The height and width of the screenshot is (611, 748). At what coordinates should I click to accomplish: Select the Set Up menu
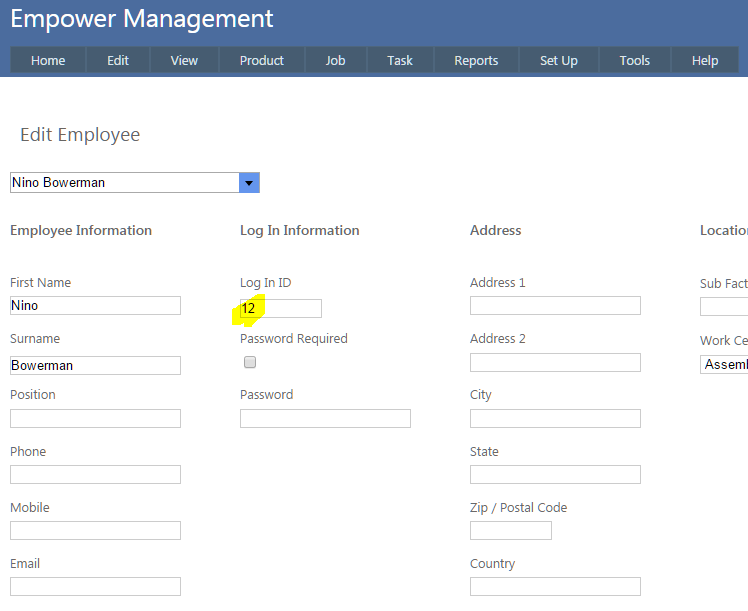coord(559,60)
